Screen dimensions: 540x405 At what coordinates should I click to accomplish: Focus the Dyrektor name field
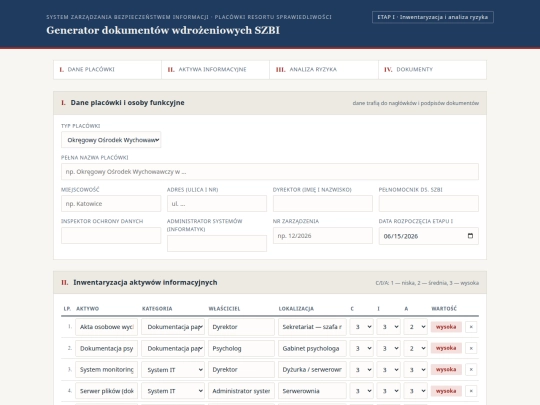point(323,204)
